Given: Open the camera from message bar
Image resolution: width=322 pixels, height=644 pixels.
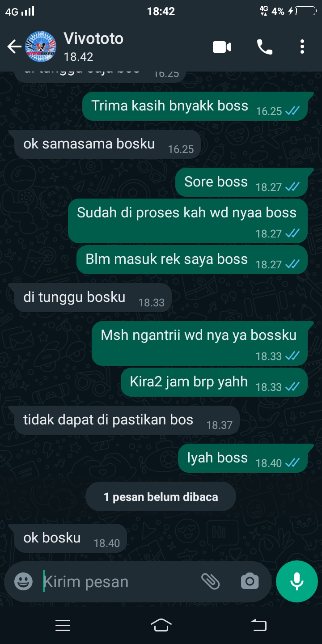Looking at the screenshot, I should (x=250, y=581).
